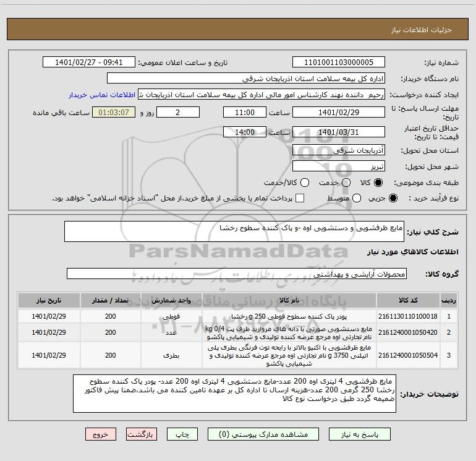Click unit cell عدد in row 2
Screen dimensions: 476x461
171,332
